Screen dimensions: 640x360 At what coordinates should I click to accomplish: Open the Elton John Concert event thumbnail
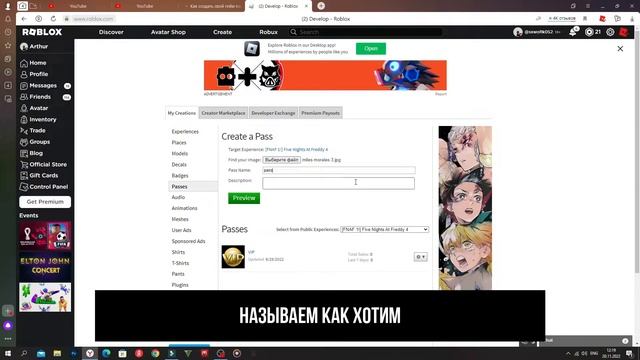click(x=45, y=266)
